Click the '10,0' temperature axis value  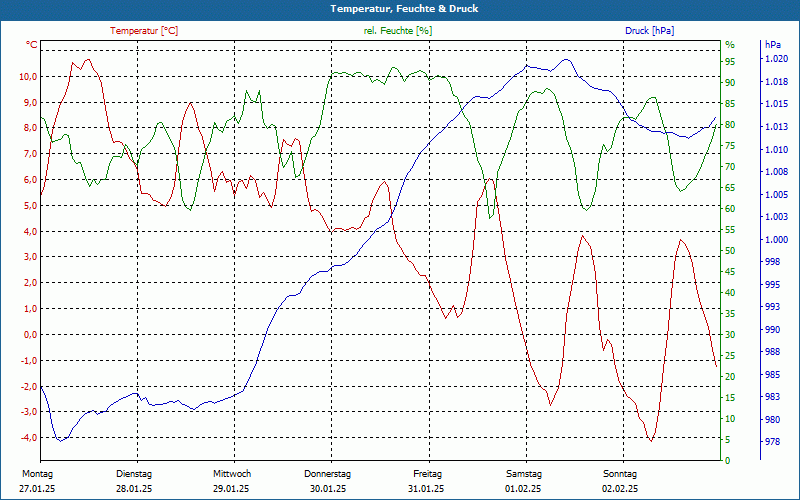pyautogui.click(x=28, y=77)
